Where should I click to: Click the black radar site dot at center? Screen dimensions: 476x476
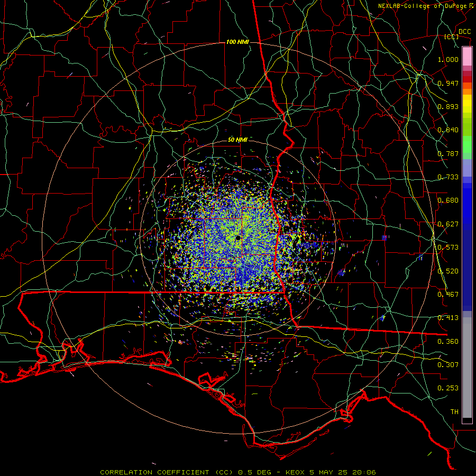[x=237, y=238]
